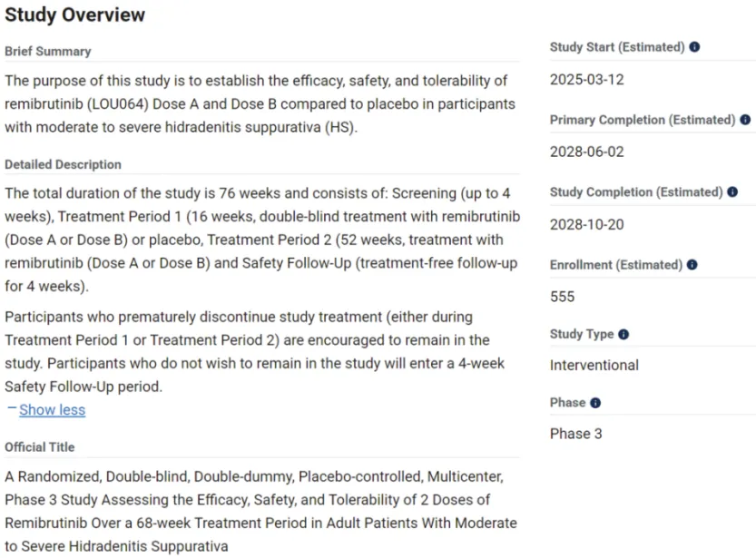Select the Phase 3 value text
756x558 pixels.
tap(575, 434)
